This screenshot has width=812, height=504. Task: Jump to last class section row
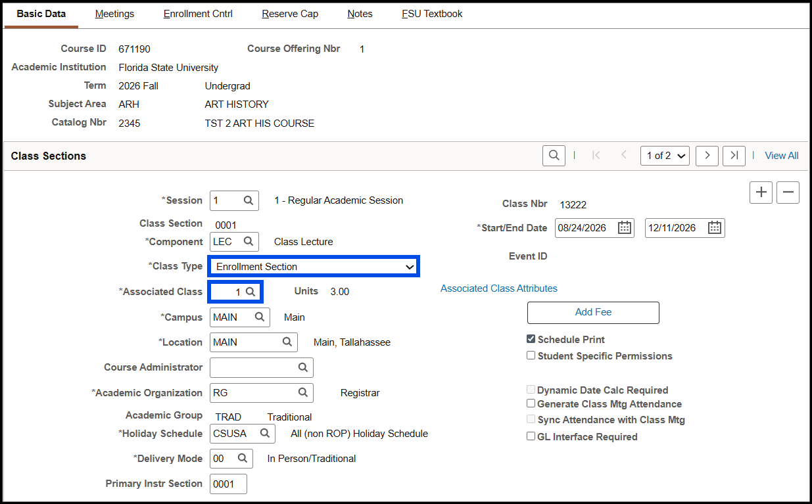click(734, 156)
